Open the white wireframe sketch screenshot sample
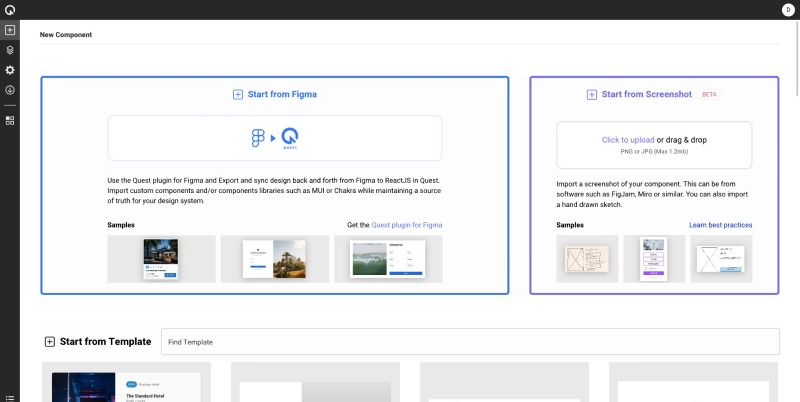The width and height of the screenshot is (800, 402). [x=721, y=259]
